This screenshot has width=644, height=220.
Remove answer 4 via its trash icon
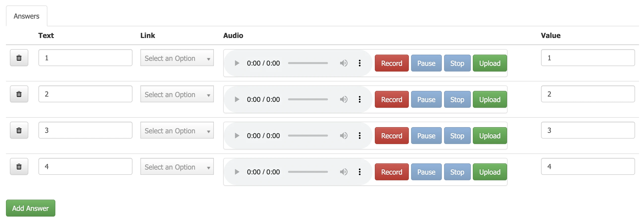[x=19, y=166]
